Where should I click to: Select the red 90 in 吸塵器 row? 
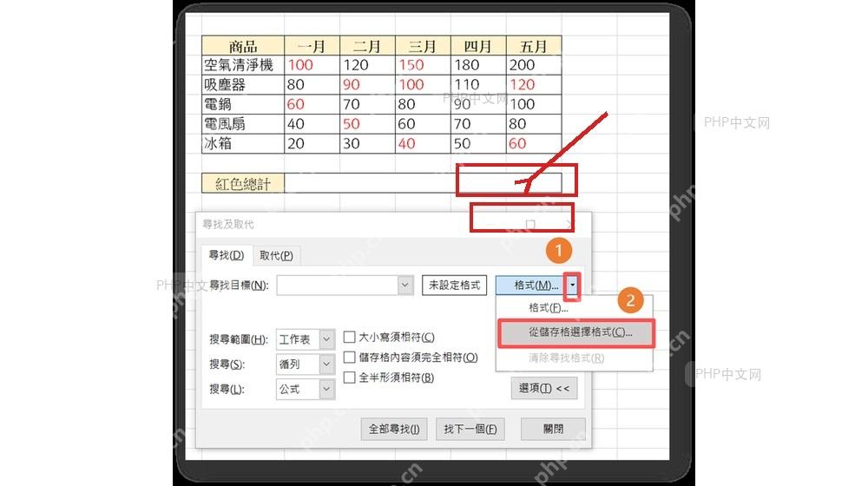367,85
